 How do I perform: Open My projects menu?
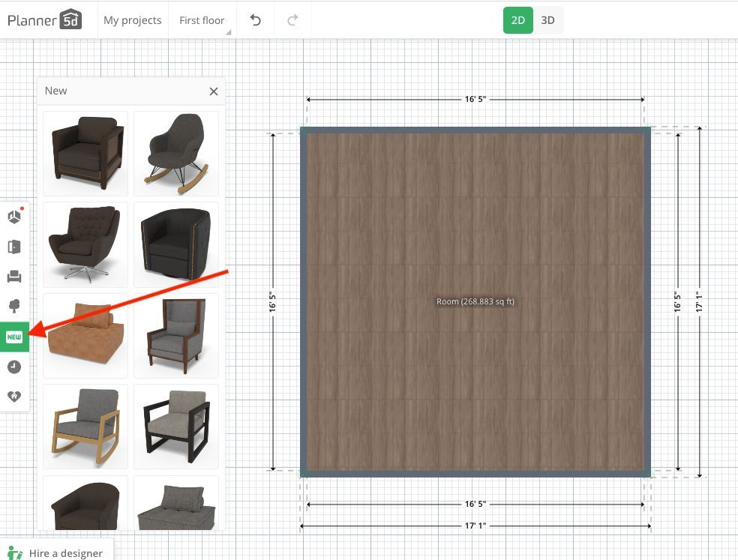(132, 20)
